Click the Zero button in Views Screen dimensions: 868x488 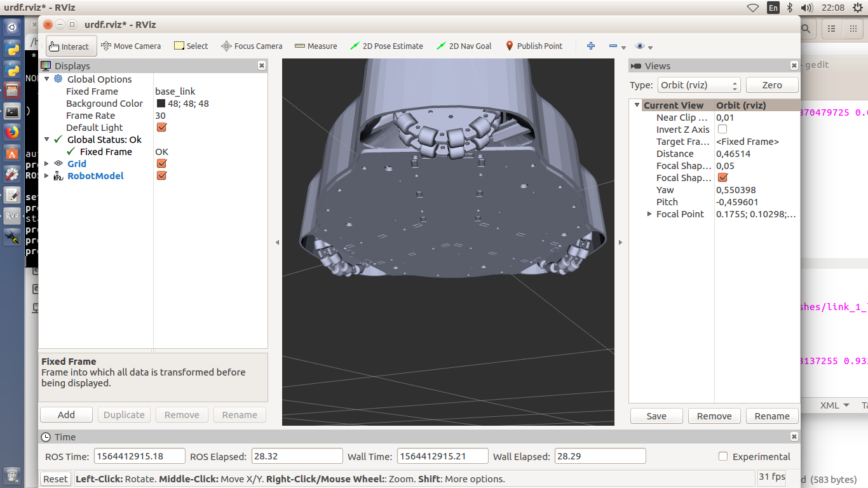tap(772, 85)
